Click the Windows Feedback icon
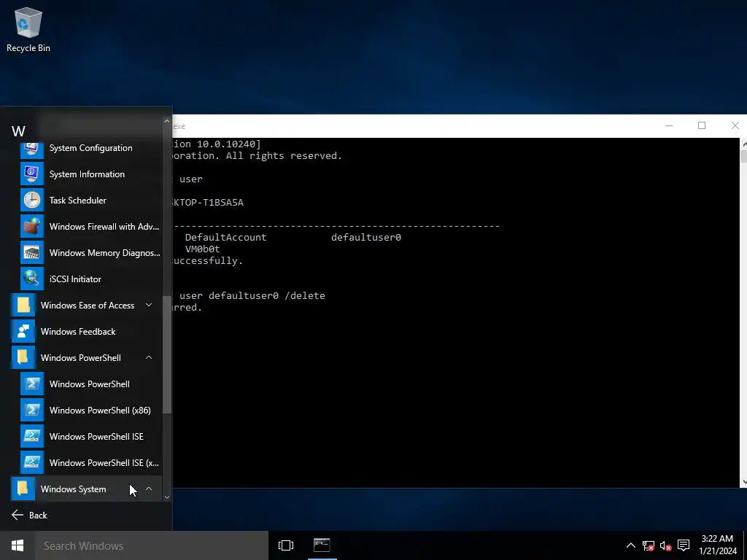Viewport: 747px width, 560px height. coord(23,332)
